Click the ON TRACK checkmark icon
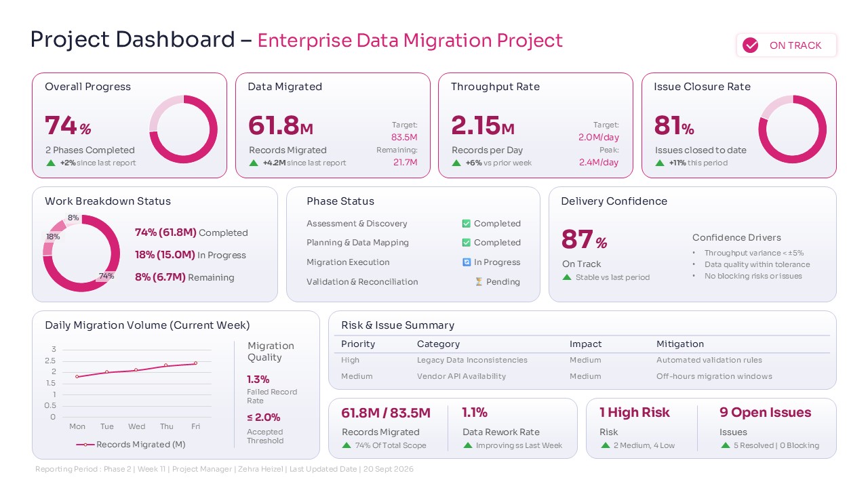Image resolution: width=868 pixels, height=488 pixels. click(x=750, y=45)
